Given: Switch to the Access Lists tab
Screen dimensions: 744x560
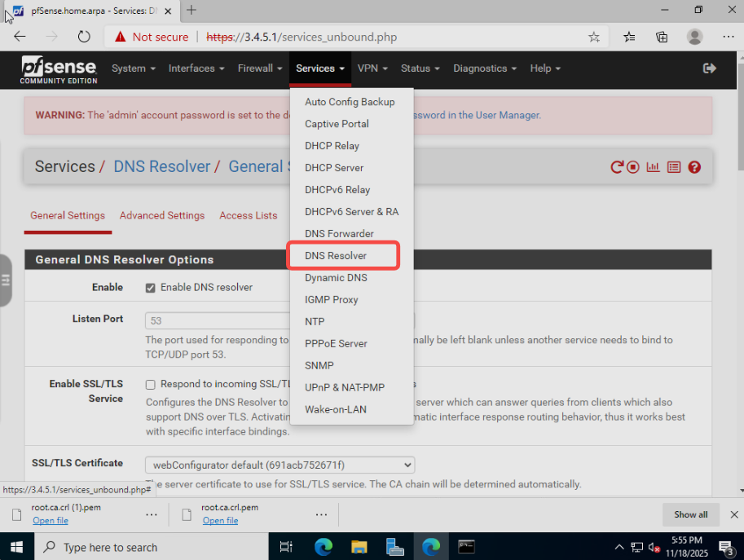Looking at the screenshot, I should pyautogui.click(x=249, y=215).
